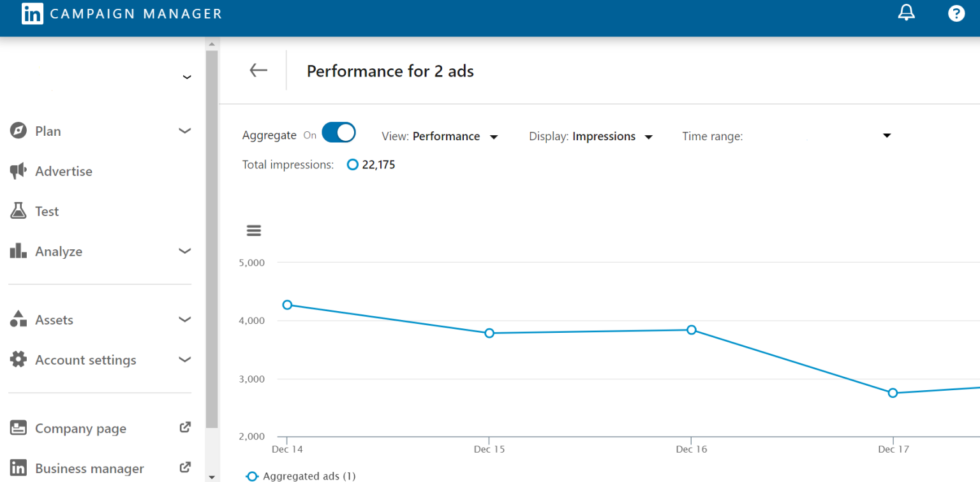Viewport: 980px width, 482px height.
Task: Select the Advertise megaphone icon in sidebar
Action: coord(18,171)
